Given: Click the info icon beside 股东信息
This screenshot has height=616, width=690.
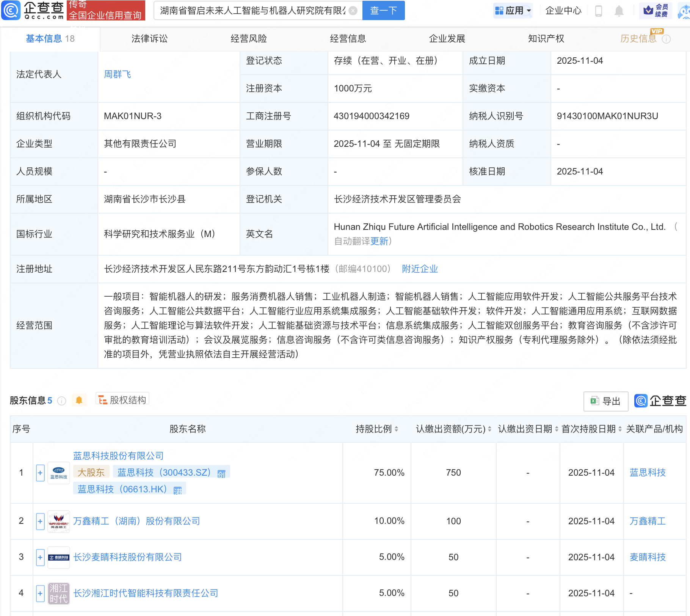Looking at the screenshot, I should coord(61,401).
